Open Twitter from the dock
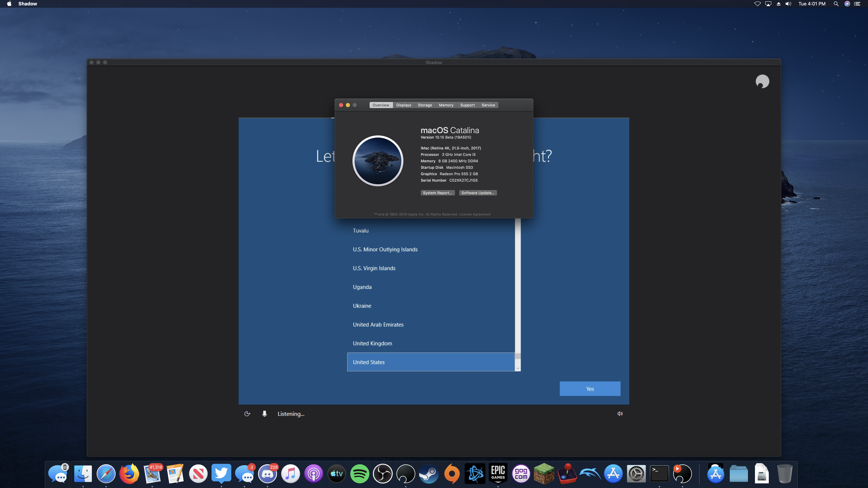 pyautogui.click(x=221, y=474)
